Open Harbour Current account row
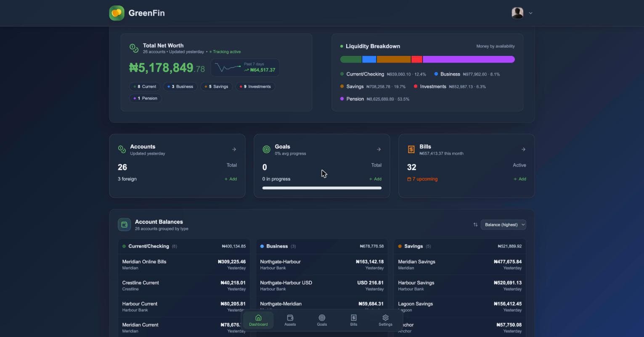Screen dimensions: 644x337 (x=184, y=306)
